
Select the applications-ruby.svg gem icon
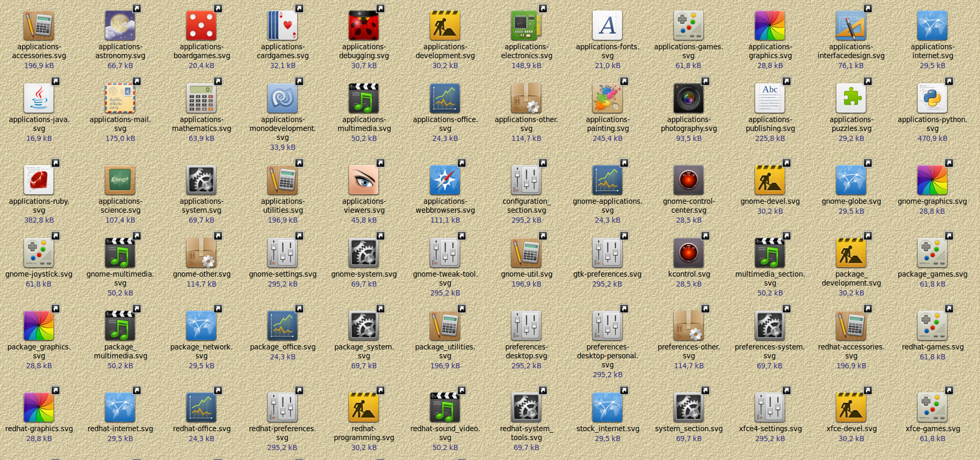coord(39,180)
